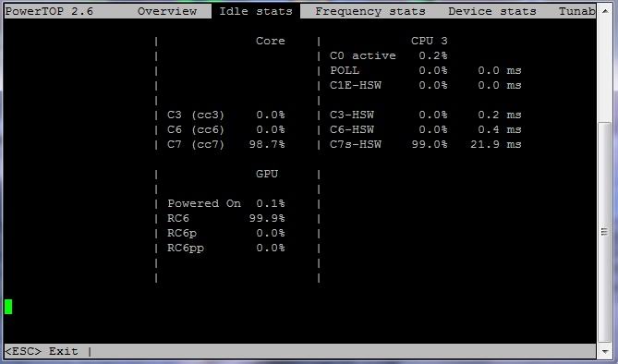
Task: Select the RC6pp GPU row label
Action: pos(186,249)
